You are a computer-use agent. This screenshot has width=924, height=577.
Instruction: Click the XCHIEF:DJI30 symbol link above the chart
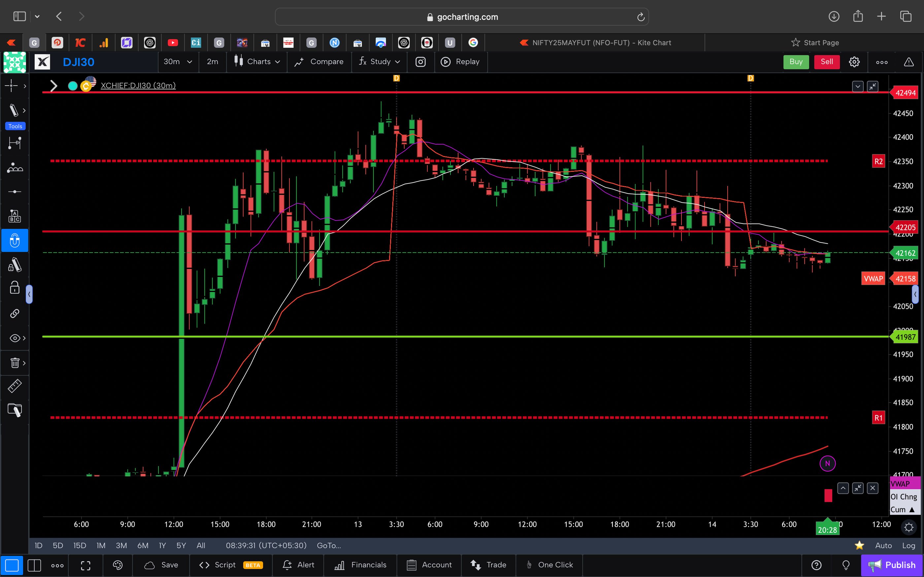coord(138,85)
